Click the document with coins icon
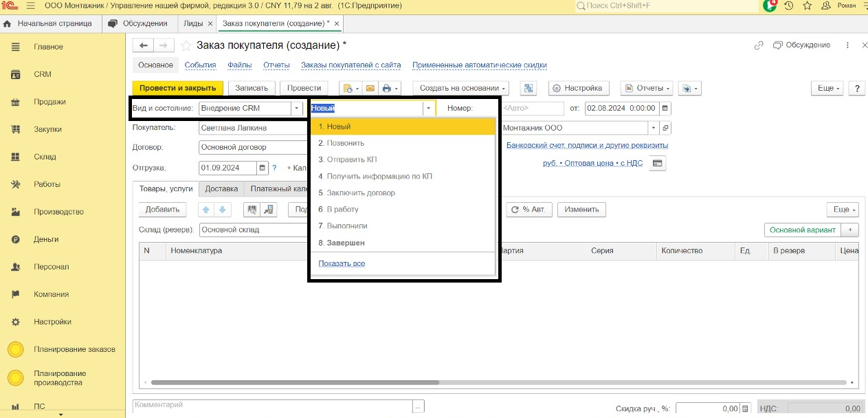 click(348, 89)
